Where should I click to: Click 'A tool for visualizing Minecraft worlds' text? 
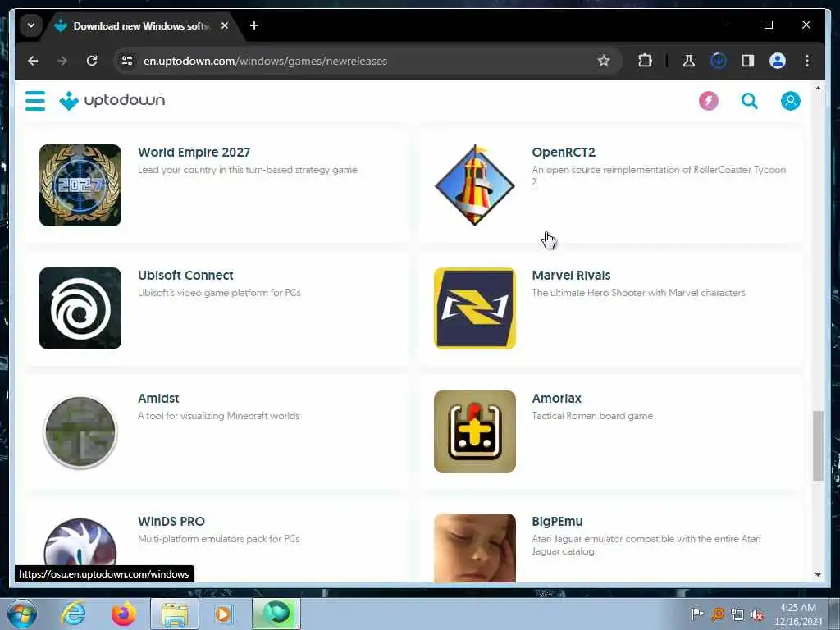pos(218,416)
